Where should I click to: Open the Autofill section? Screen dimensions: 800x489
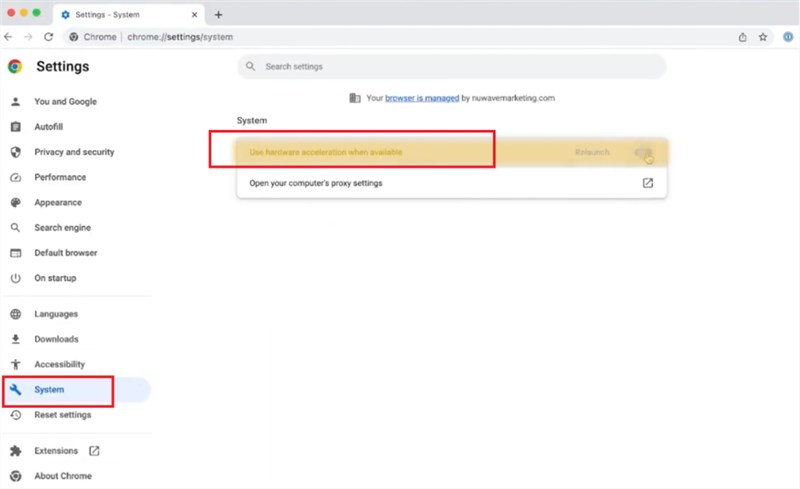pos(48,127)
